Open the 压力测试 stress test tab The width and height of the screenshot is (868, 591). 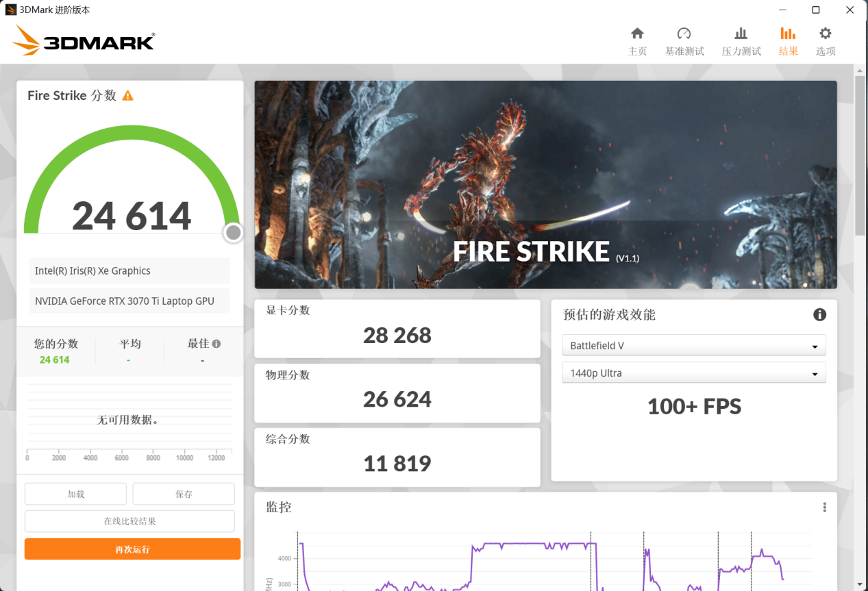[x=741, y=42]
